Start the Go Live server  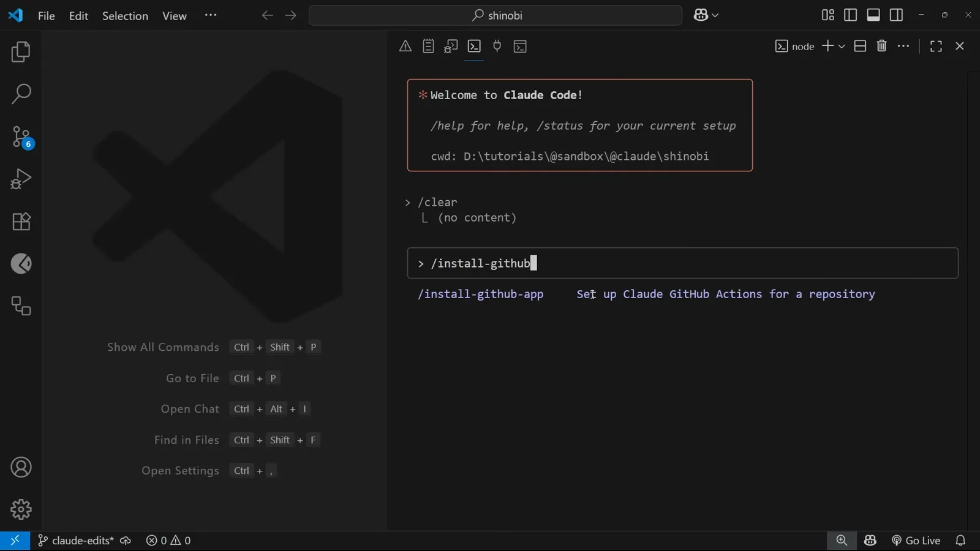pos(916,541)
